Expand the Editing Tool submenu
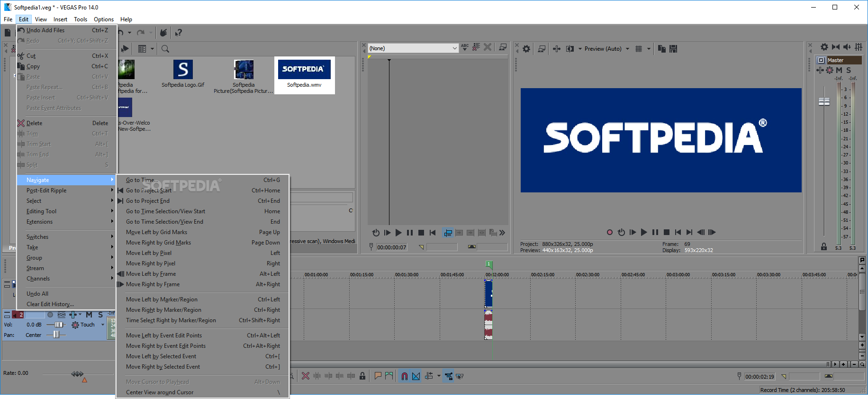This screenshot has width=868, height=399. tap(67, 211)
